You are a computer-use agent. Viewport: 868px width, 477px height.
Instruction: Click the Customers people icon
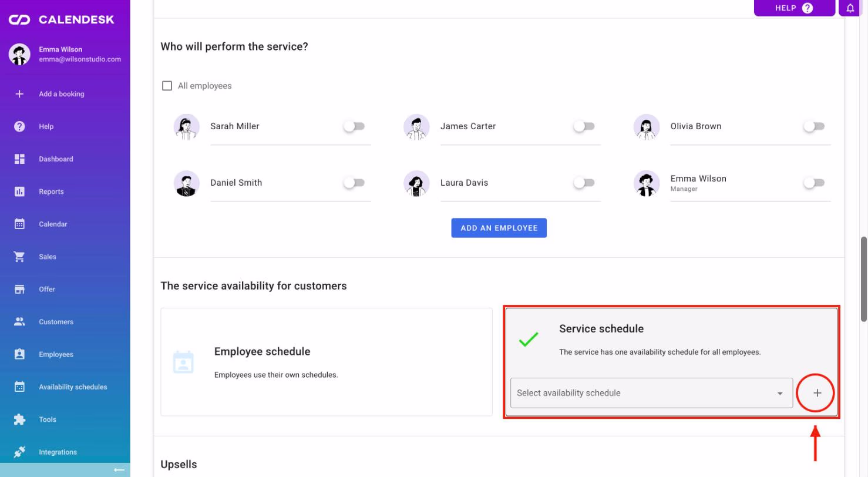pyautogui.click(x=19, y=322)
